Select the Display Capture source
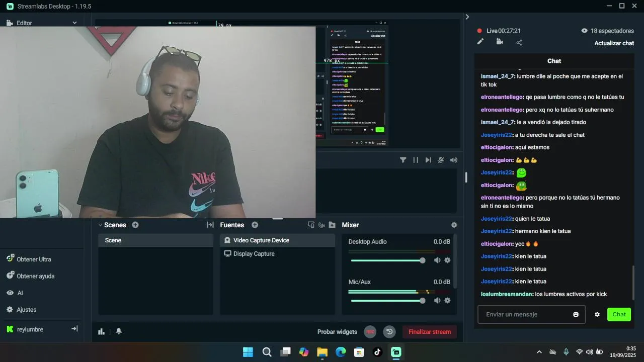This screenshot has width=644, height=362. 277,254
